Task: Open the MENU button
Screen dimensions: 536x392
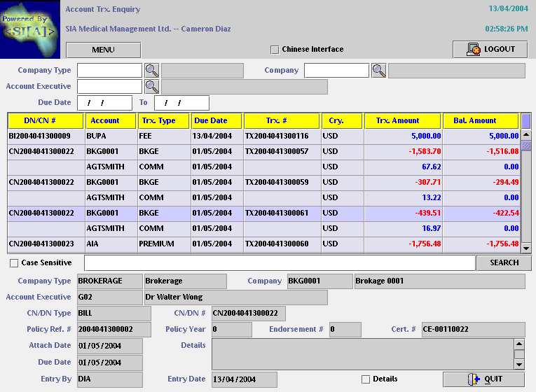Action: tap(103, 50)
